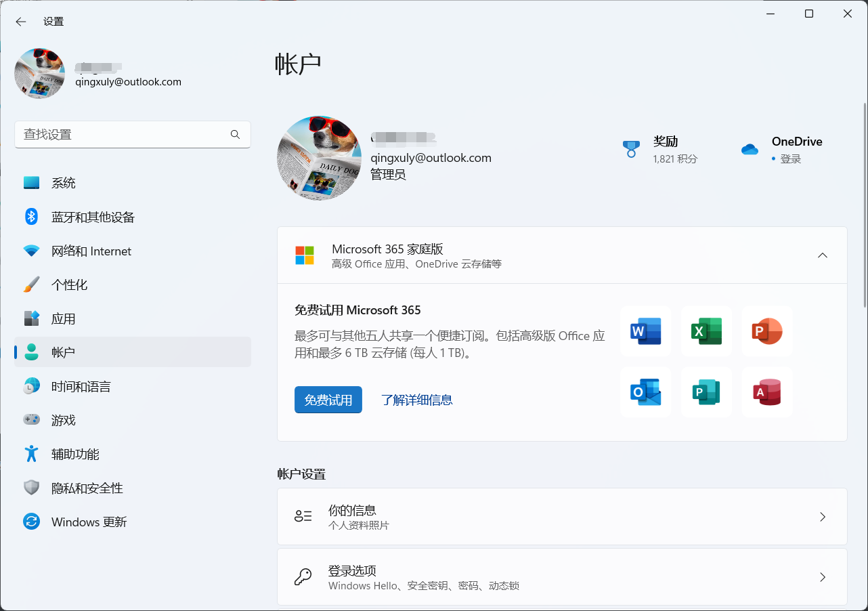Viewport: 868px width, 611px height.
Task: Click the Apps icon in sidebar
Action: (31, 319)
